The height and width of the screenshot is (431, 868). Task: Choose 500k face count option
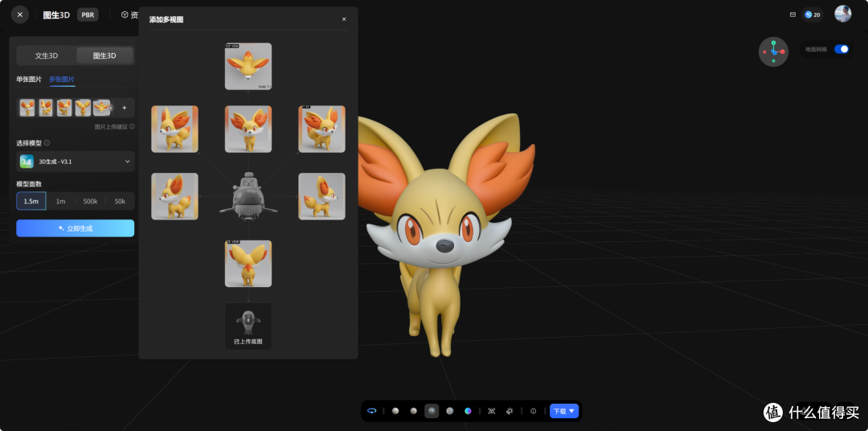pos(90,201)
